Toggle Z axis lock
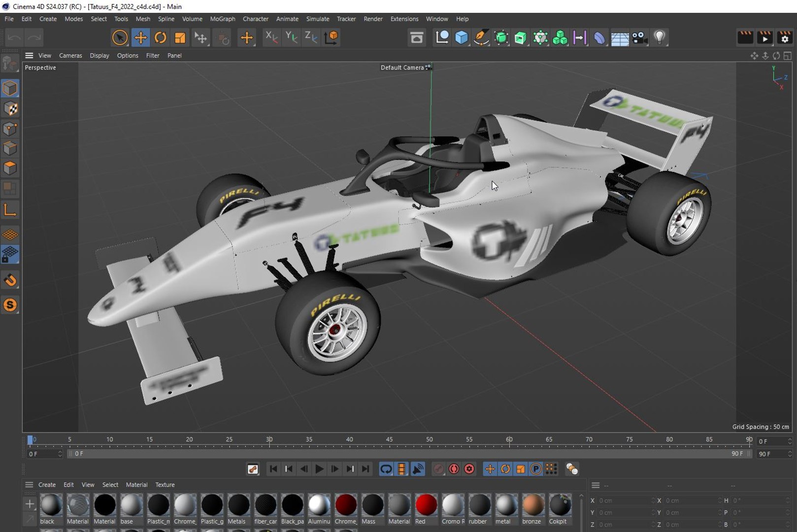 (311, 37)
